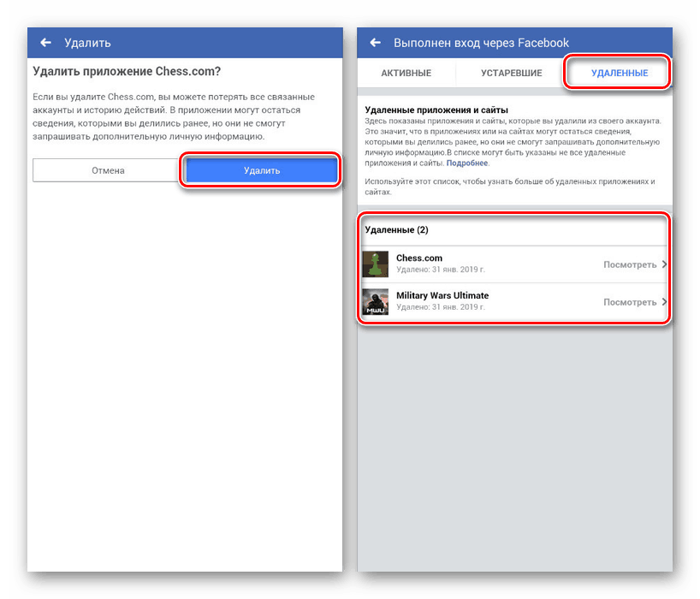Go back from Выполнен вход через Facebook screen

coord(375,43)
